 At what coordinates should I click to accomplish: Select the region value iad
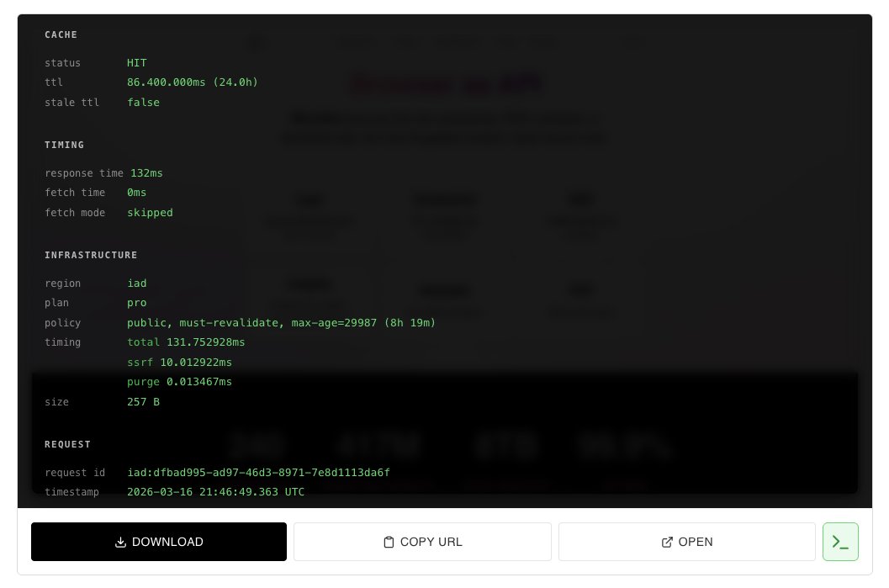coord(136,283)
